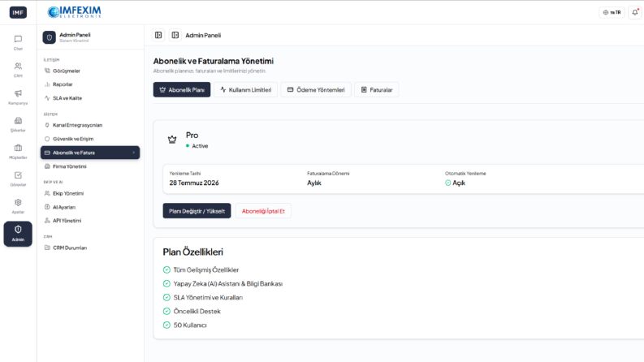Open Görüşmeler in the sidebar
This screenshot has width=644, height=362.
67,71
